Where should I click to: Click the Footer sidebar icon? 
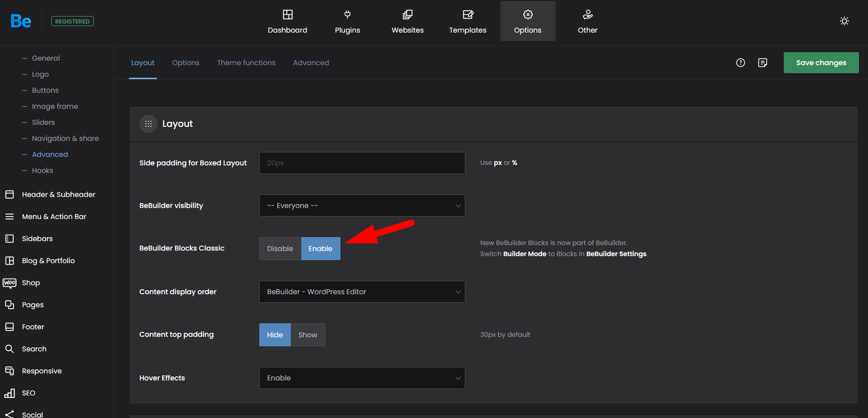point(10,327)
